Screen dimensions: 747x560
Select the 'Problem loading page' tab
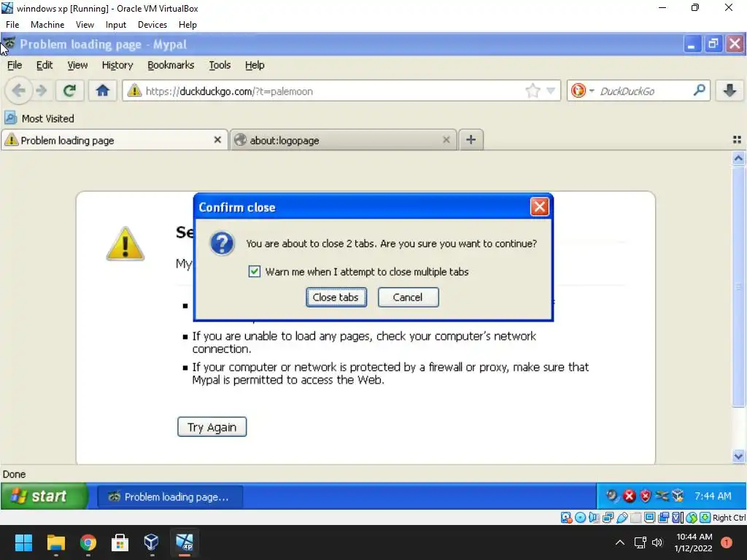115,140
